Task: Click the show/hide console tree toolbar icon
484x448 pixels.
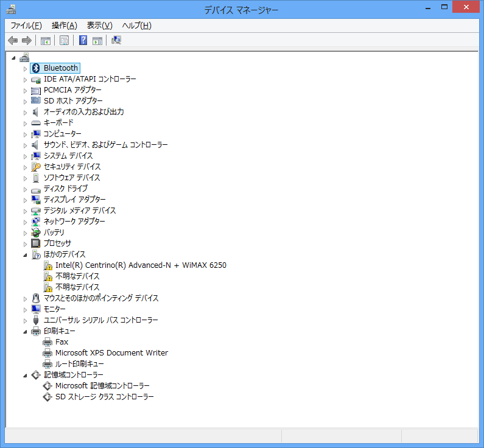Action: point(46,40)
